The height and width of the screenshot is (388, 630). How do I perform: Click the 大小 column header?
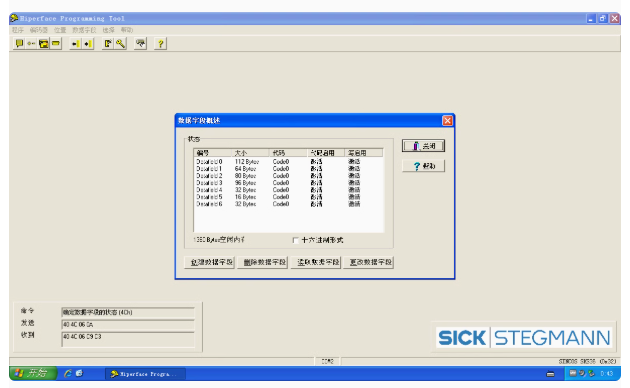click(251, 153)
